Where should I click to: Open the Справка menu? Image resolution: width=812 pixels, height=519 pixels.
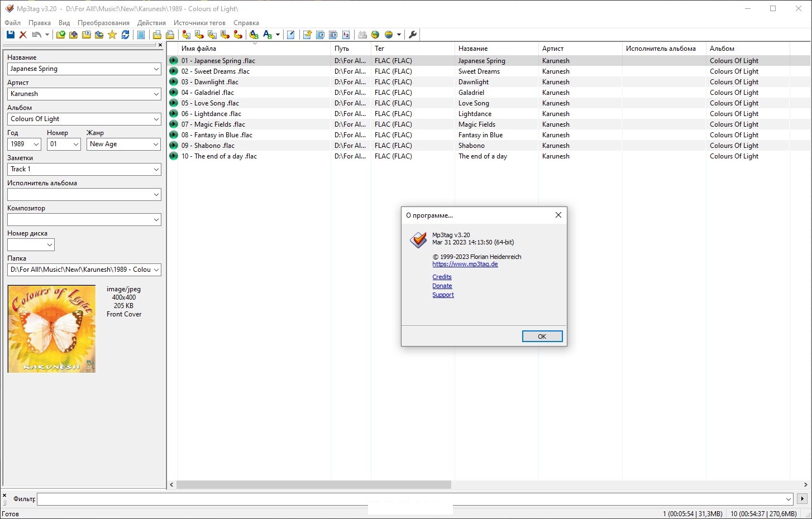246,23
